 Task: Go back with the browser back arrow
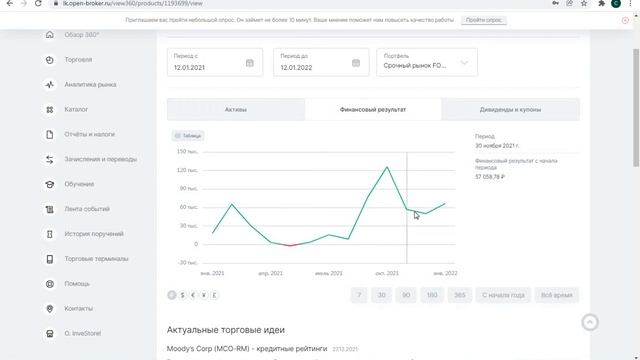click(9, 3)
